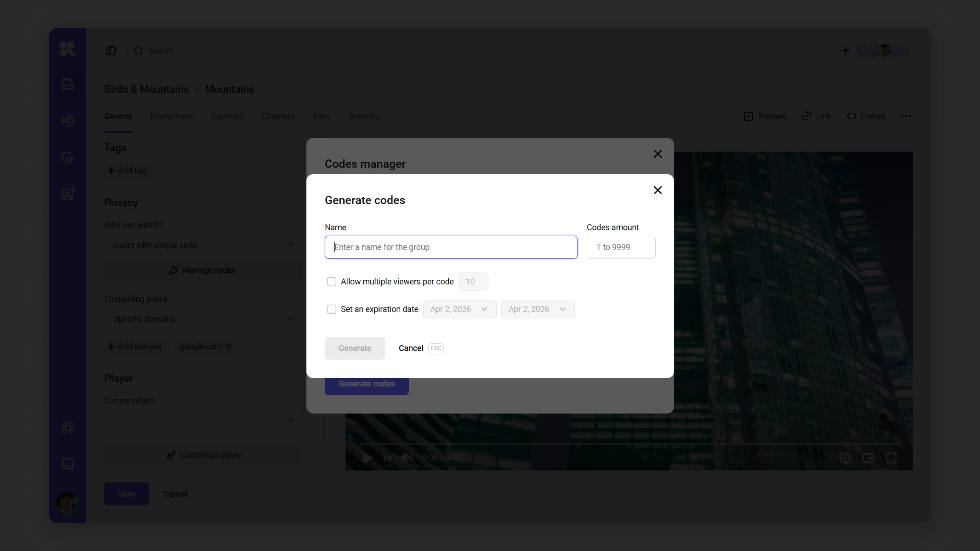This screenshot has width=980, height=551.
Task: Toggle the sidebar panel icon
Action: click(111, 51)
